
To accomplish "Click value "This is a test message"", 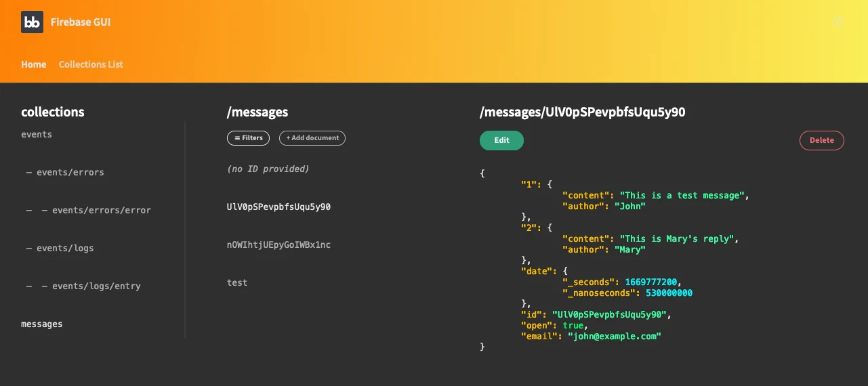I will tap(682, 195).
